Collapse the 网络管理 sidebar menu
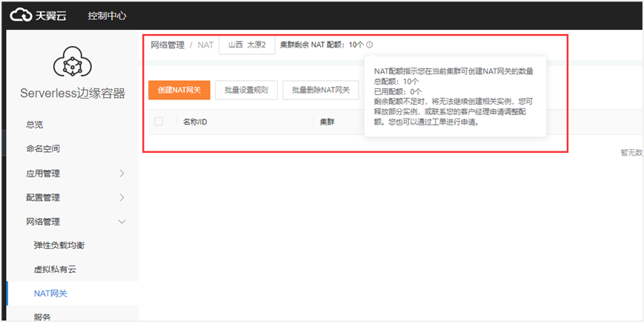This screenshot has height=322, width=644. click(x=73, y=222)
